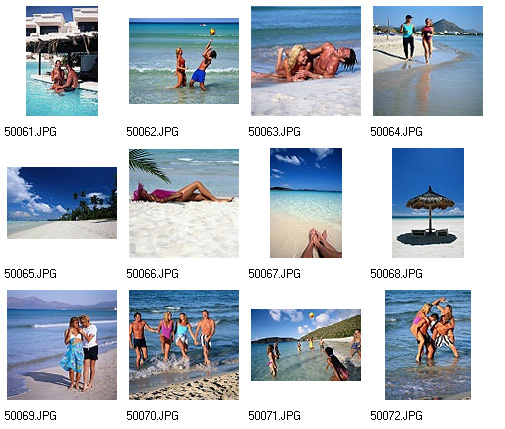Viewport: 505px width, 429px height.
Task: Choose the palm tree beach thumbnail 50065.JPG
Action: coord(62,203)
